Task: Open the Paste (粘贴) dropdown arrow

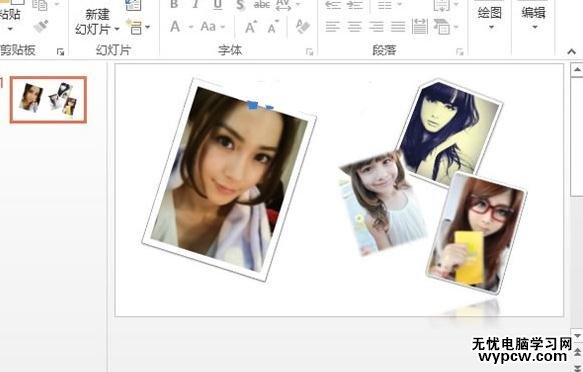Action: [10, 29]
